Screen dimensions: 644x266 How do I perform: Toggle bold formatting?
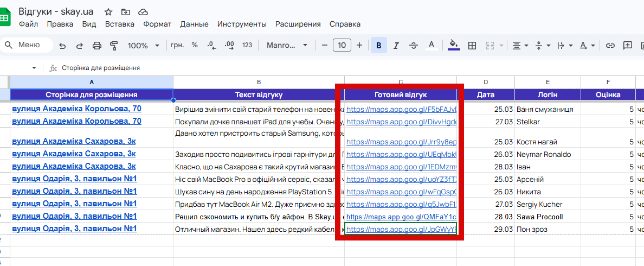click(x=379, y=45)
